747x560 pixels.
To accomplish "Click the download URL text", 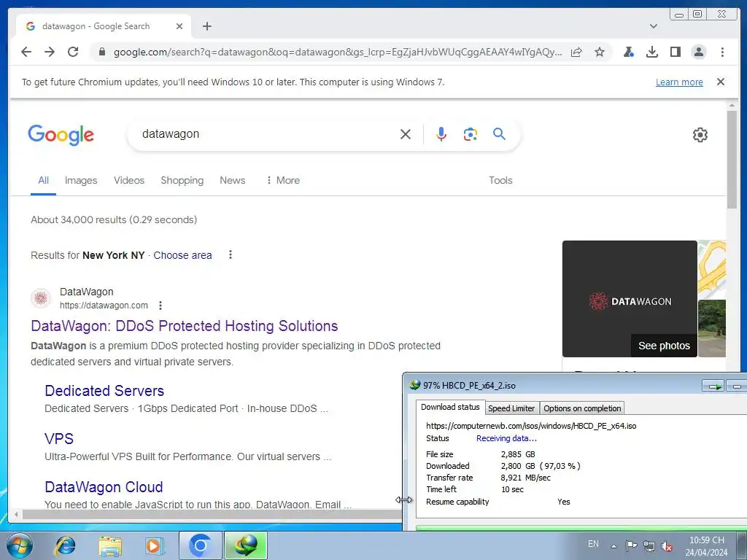I will click(531, 426).
